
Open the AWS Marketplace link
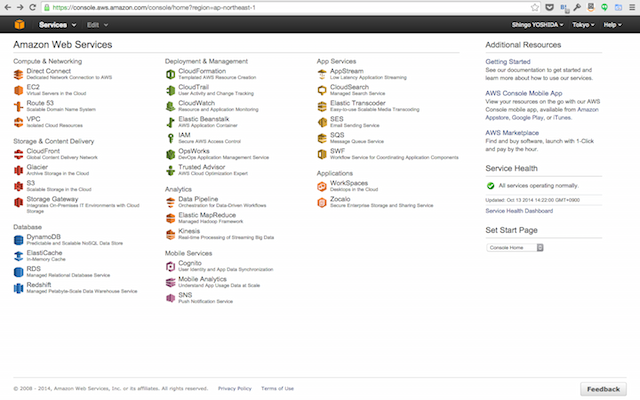(x=512, y=133)
